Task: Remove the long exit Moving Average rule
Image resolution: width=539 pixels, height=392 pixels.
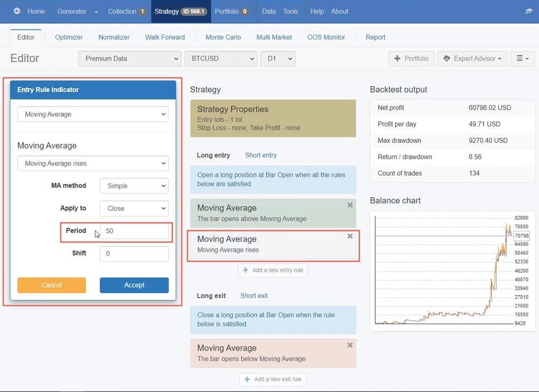Action: point(350,345)
